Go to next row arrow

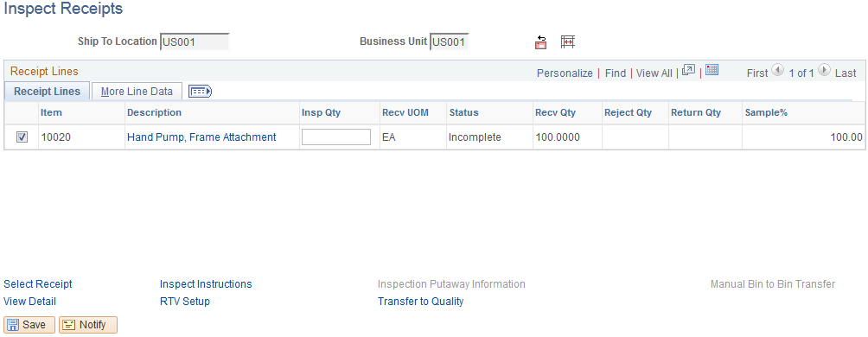(x=824, y=70)
